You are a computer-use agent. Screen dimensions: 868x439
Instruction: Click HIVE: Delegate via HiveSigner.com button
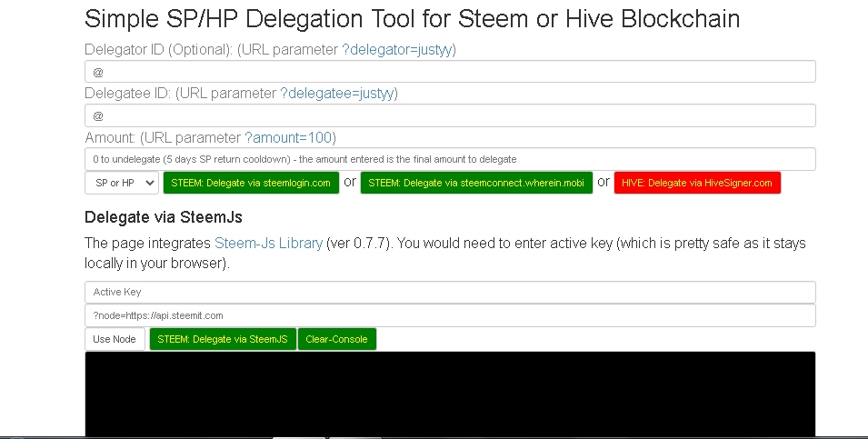pyautogui.click(x=697, y=183)
